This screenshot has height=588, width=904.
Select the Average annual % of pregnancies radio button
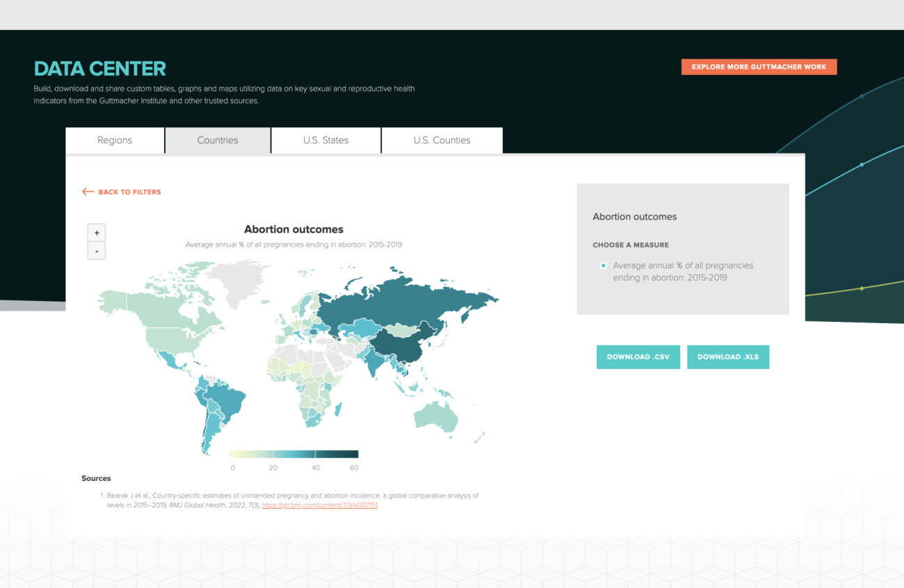[x=603, y=266]
